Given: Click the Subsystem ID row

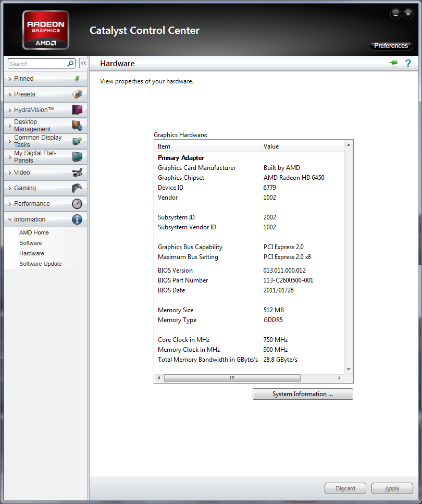Looking at the screenshot, I should tap(249, 217).
